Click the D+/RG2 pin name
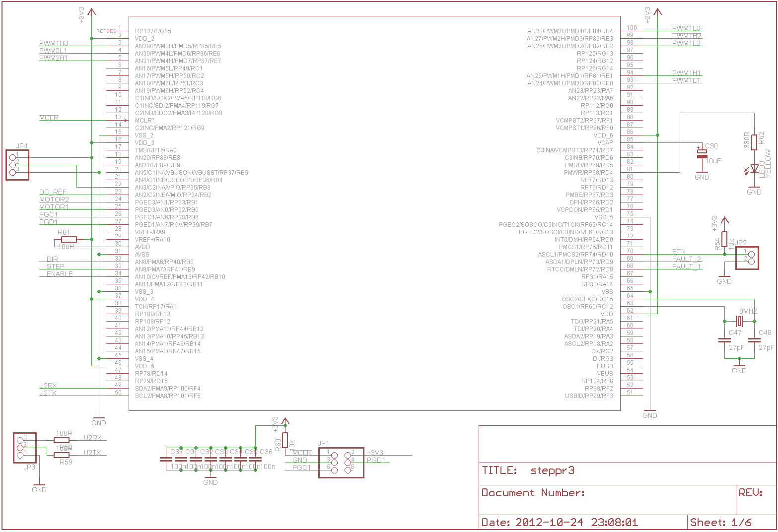Viewport: 778px width, 532px height. pyautogui.click(x=602, y=351)
